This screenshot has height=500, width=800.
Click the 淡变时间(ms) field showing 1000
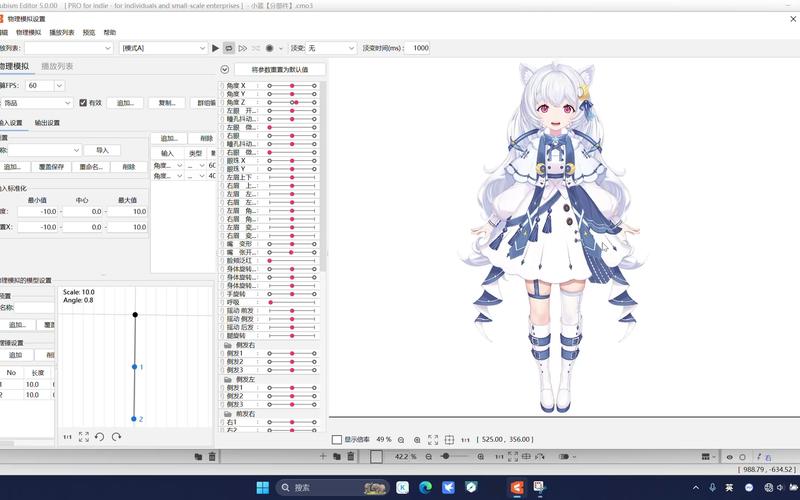click(x=417, y=48)
